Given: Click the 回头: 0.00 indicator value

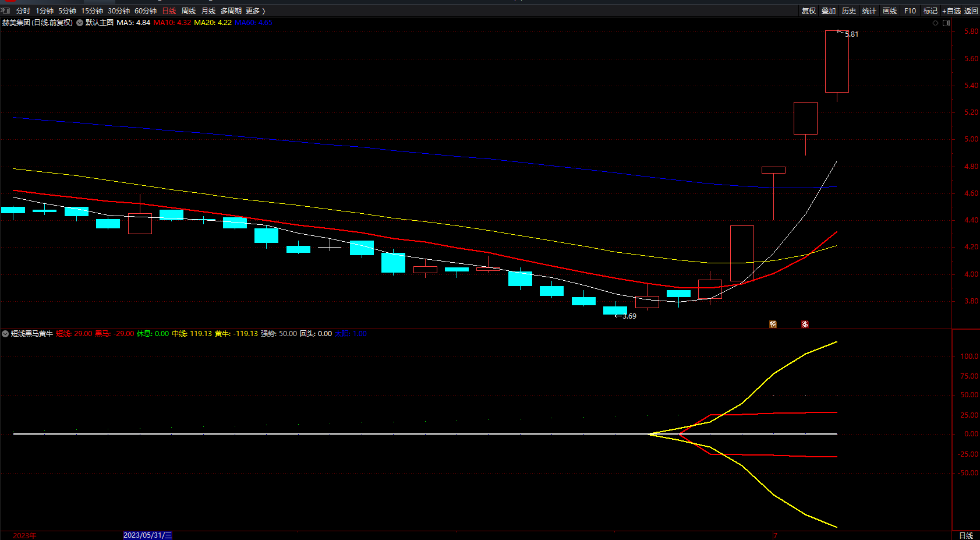Looking at the screenshot, I should tap(316, 334).
